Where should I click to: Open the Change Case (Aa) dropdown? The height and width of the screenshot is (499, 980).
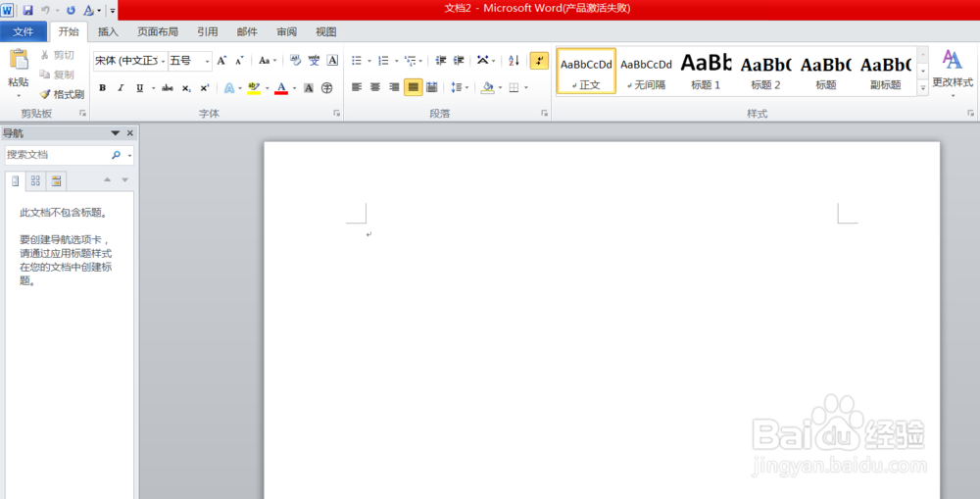point(268,61)
